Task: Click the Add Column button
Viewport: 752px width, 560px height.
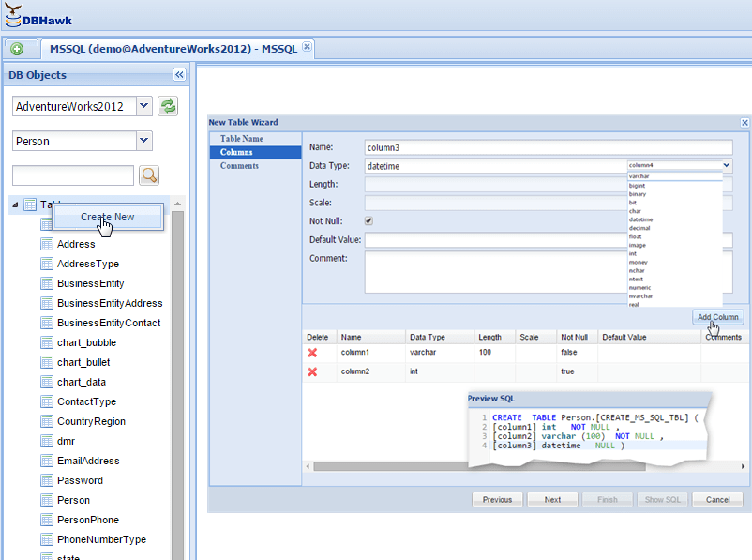Action: click(x=716, y=317)
